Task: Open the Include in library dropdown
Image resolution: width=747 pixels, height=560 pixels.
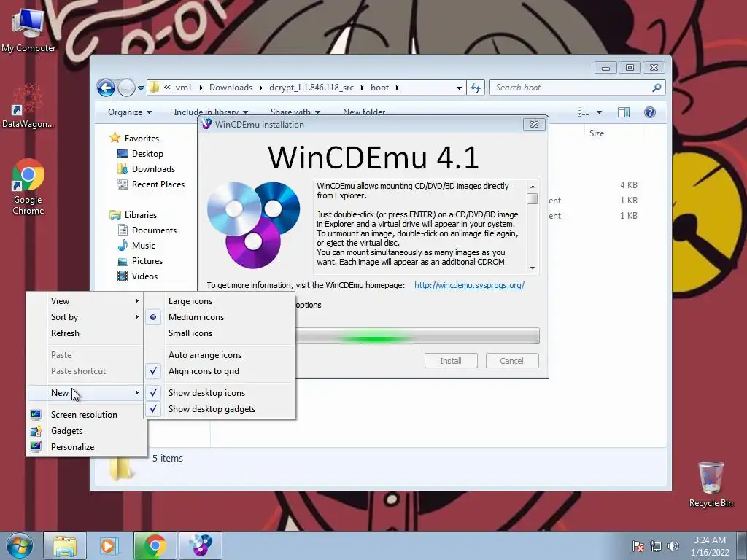Action: (x=211, y=112)
